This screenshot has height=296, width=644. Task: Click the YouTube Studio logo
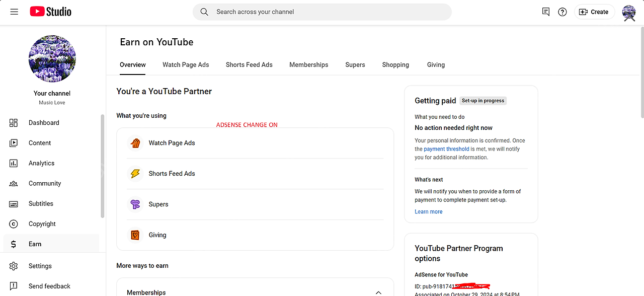(x=51, y=12)
